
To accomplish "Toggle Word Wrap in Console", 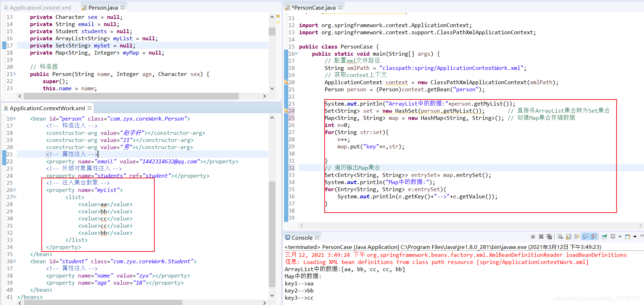I will point(577,237).
